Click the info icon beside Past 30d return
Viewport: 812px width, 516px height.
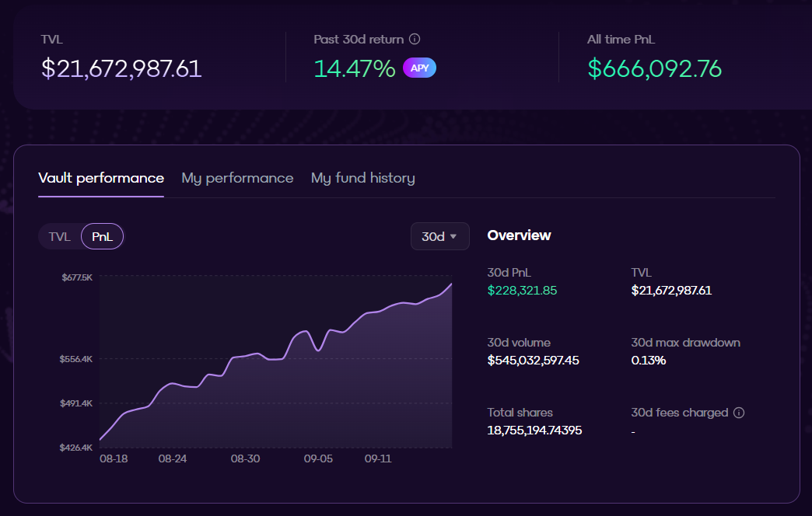coord(415,39)
